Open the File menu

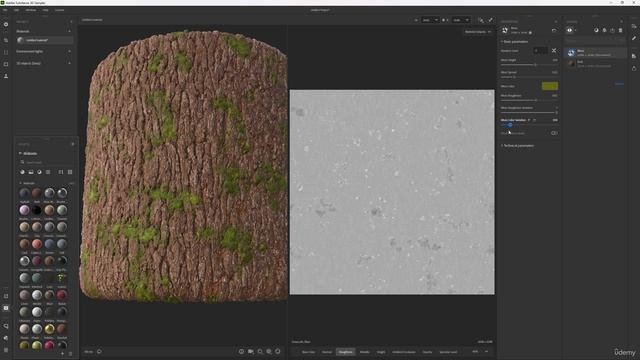[5, 10]
